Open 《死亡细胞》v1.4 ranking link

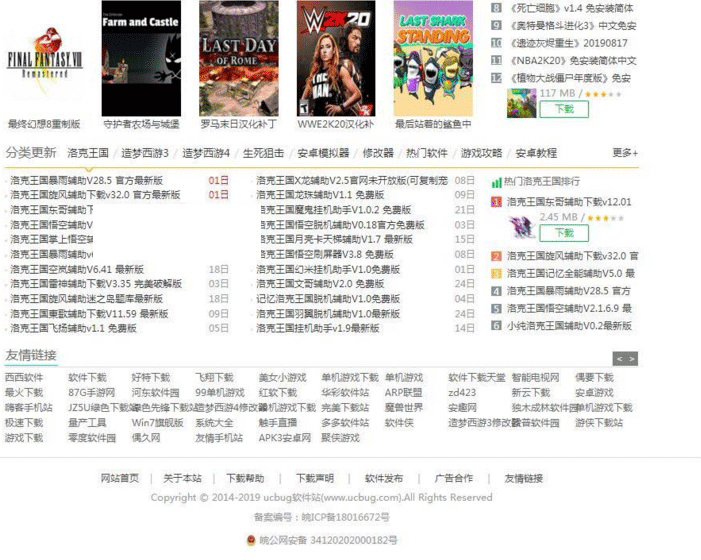click(572, 8)
